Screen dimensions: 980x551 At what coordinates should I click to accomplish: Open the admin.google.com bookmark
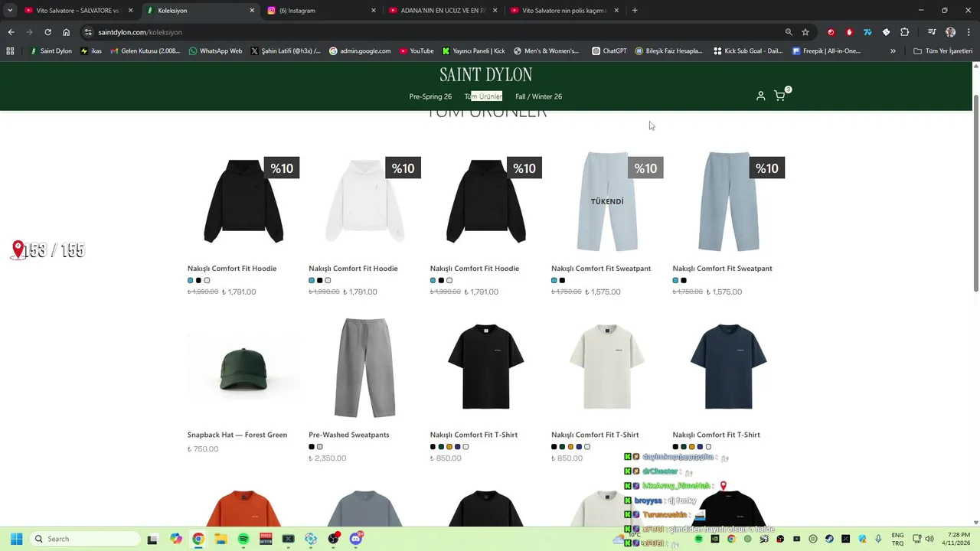coord(360,51)
